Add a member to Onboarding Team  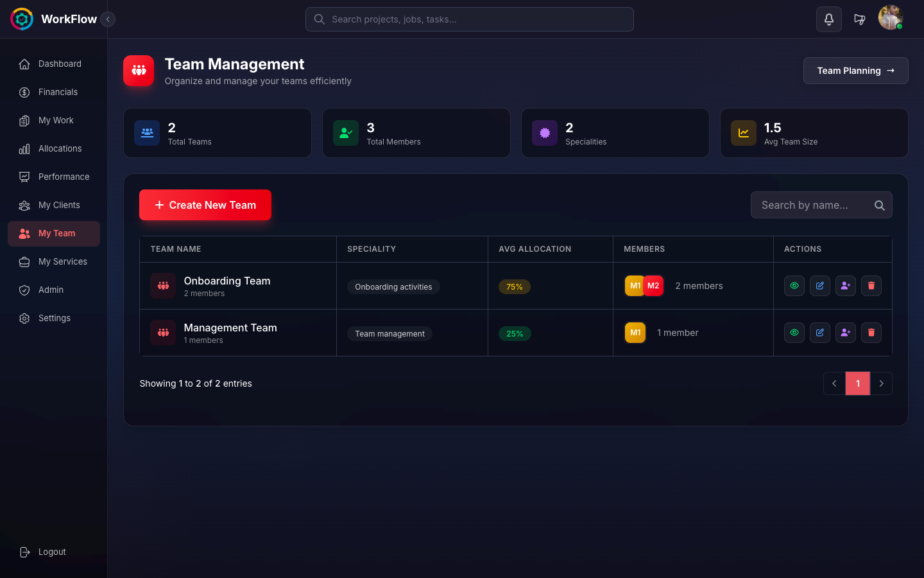[x=845, y=286]
